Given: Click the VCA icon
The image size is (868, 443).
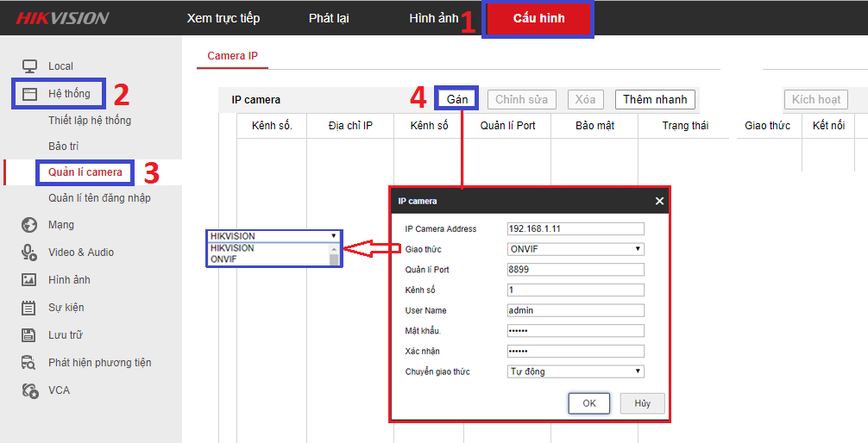Looking at the screenshot, I should click(30, 390).
